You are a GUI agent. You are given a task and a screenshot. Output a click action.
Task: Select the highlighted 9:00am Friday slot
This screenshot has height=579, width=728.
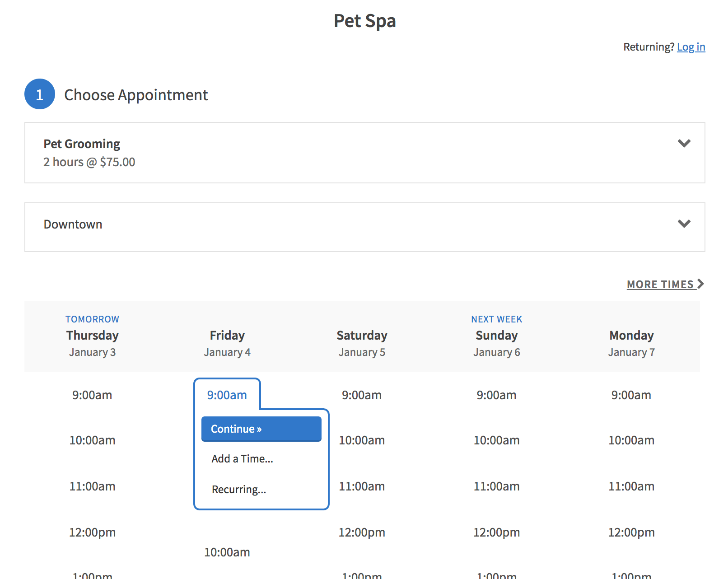click(227, 395)
